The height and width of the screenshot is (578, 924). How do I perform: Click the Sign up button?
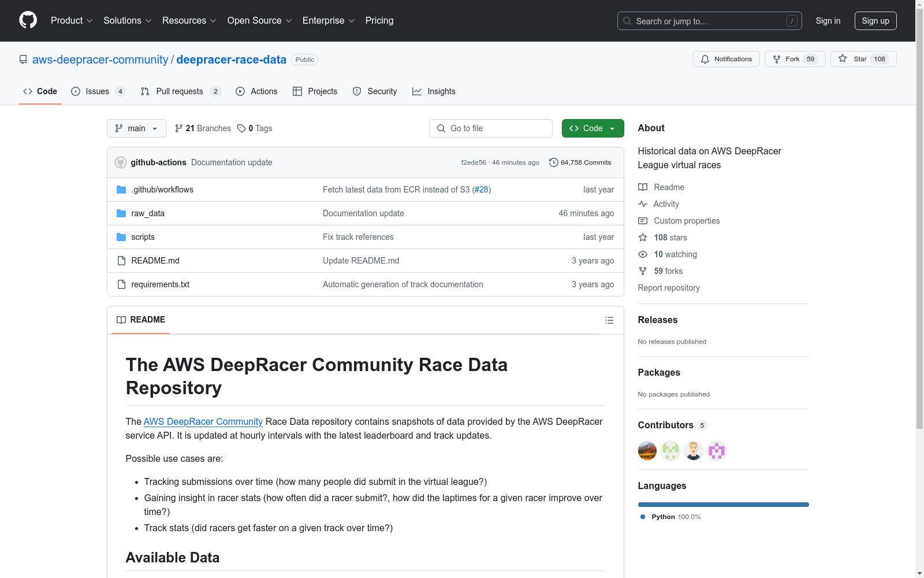click(x=875, y=21)
